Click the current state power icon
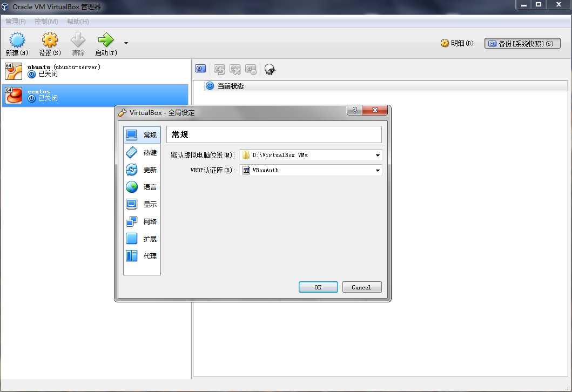This screenshot has height=392, width=572. point(210,86)
